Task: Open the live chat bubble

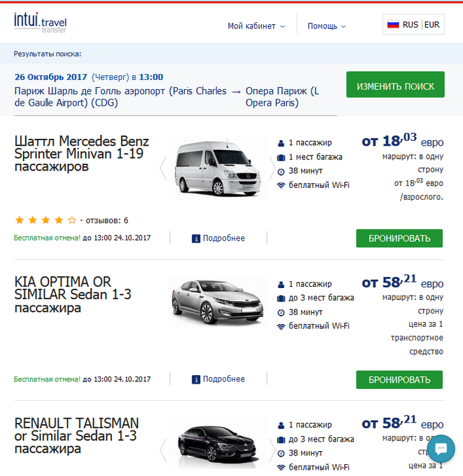Action: click(441, 449)
